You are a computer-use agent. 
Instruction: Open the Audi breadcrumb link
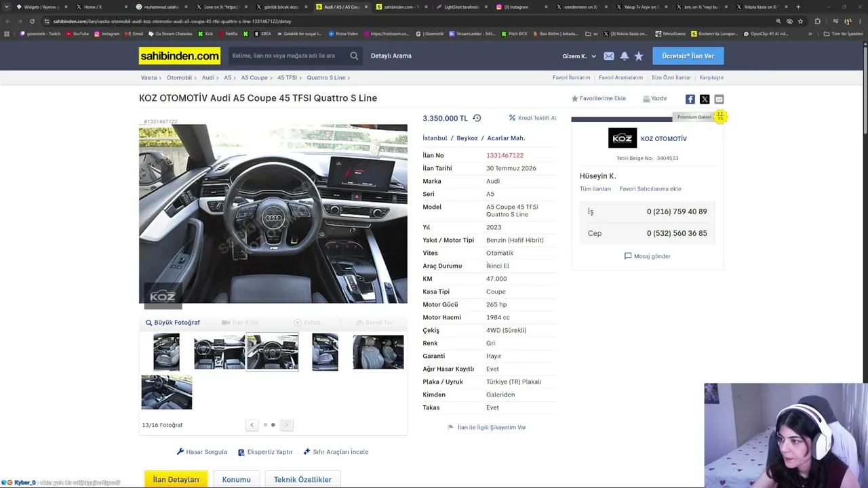point(208,78)
